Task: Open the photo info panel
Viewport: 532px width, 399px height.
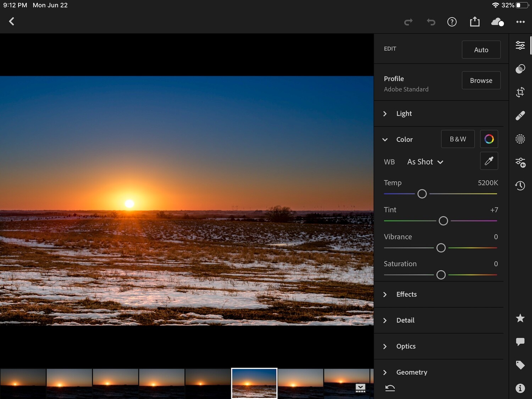Action: (520, 388)
